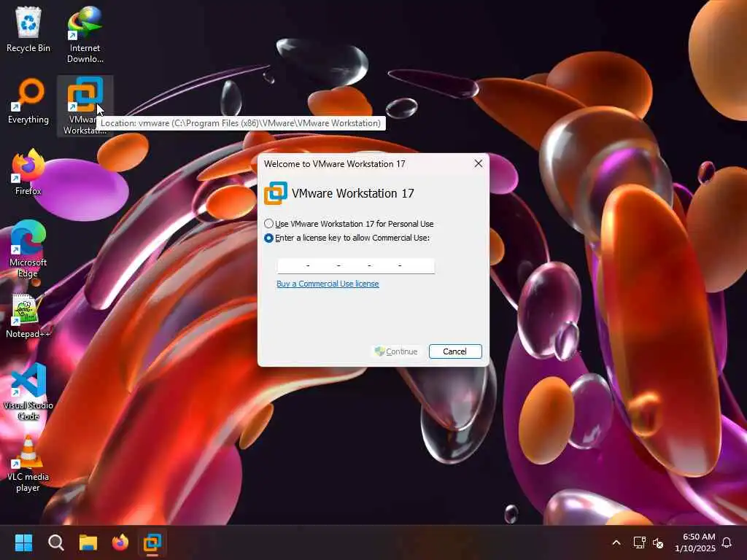Select the VLC media player desktop shortcut
747x560 pixels.
coord(28,463)
